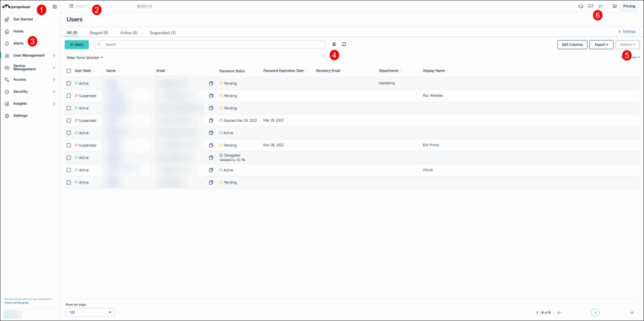Collapse the sidebar using the panel icon
The width and height of the screenshot is (644, 321).
pyautogui.click(x=55, y=6)
